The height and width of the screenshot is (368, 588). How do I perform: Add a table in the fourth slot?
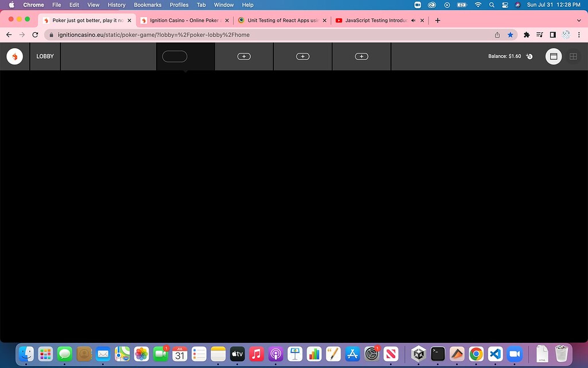(361, 56)
